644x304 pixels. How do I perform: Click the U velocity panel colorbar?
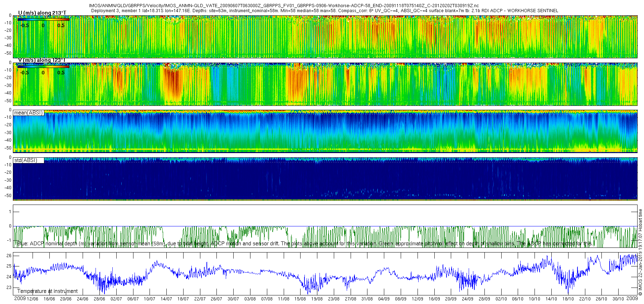[x=43, y=19]
